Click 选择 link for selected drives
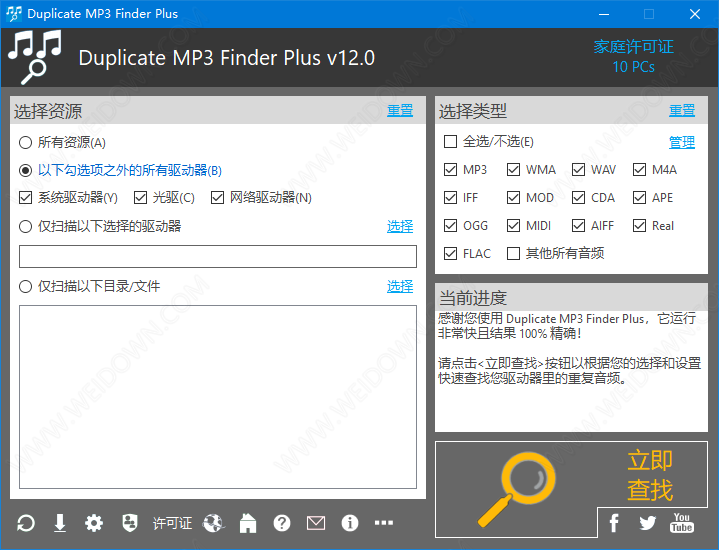 click(400, 226)
